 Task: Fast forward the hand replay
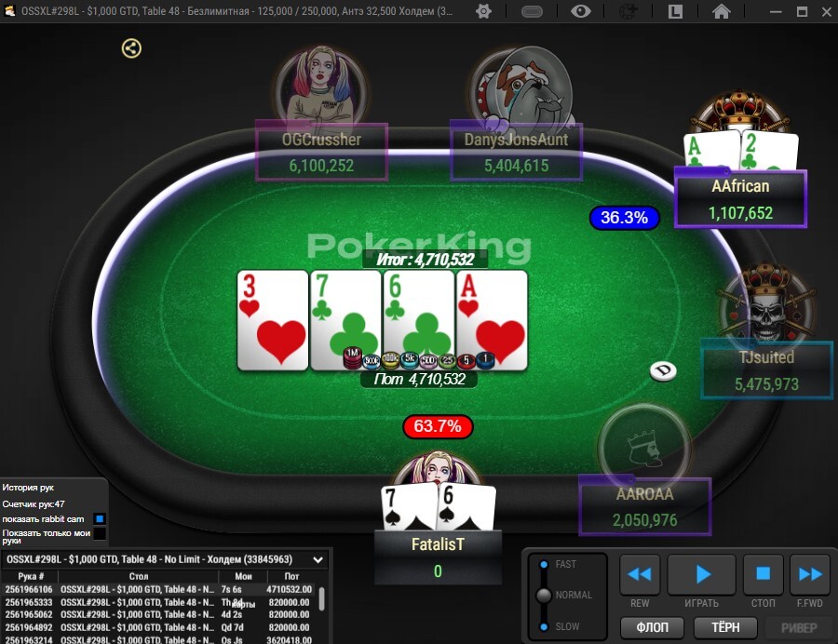click(810, 574)
